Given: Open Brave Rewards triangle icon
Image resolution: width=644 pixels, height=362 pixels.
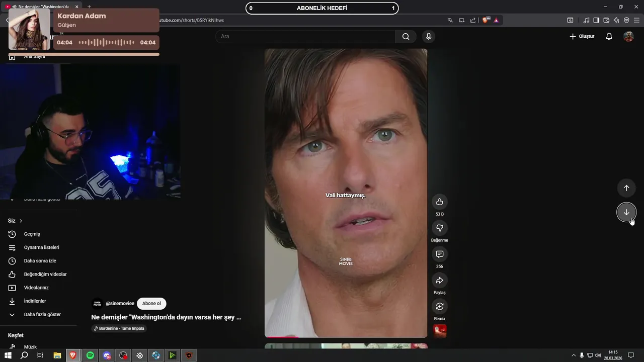Looking at the screenshot, I should click(x=496, y=20).
